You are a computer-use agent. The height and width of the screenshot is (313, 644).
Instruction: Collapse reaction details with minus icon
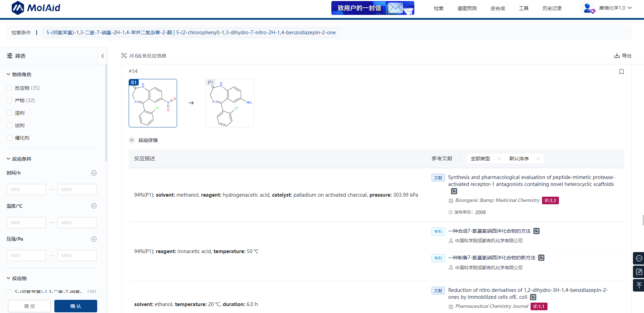132,140
